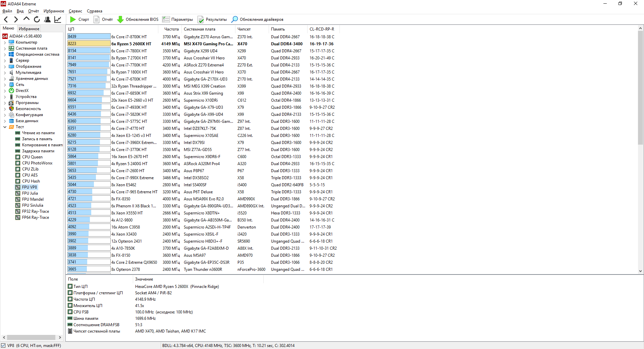Open the line graph toolbar icon
644x349 pixels.
click(x=58, y=19)
